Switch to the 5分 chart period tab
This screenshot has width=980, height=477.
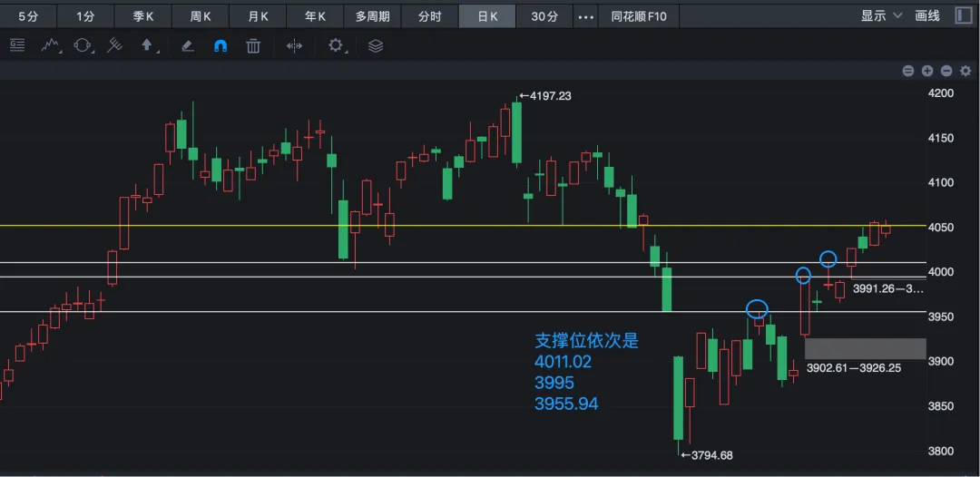pyautogui.click(x=28, y=16)
